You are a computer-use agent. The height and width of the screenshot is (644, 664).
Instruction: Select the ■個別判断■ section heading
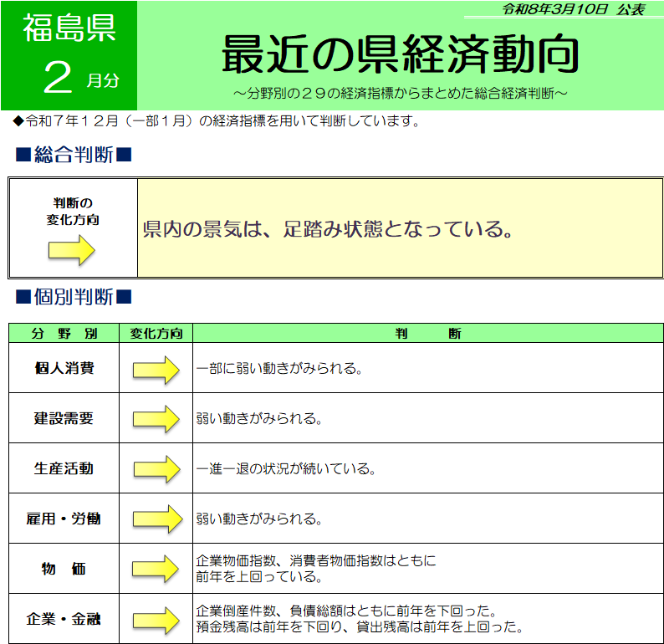click(74, 297)
